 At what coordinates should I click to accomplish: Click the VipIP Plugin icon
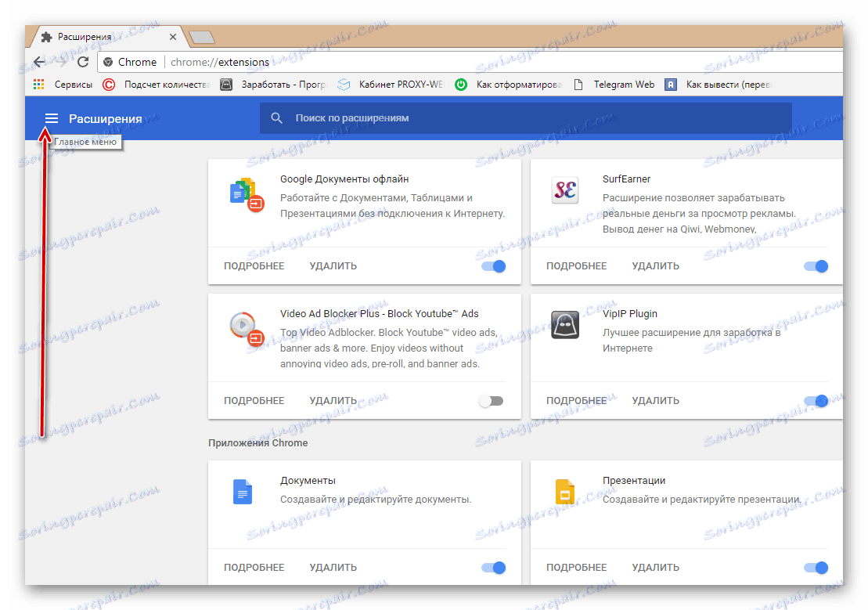coord(565,325)
